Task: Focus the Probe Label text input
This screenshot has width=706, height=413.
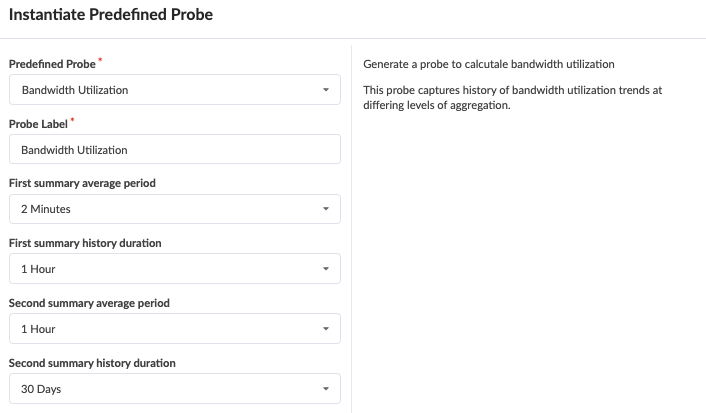Action: 174,150
